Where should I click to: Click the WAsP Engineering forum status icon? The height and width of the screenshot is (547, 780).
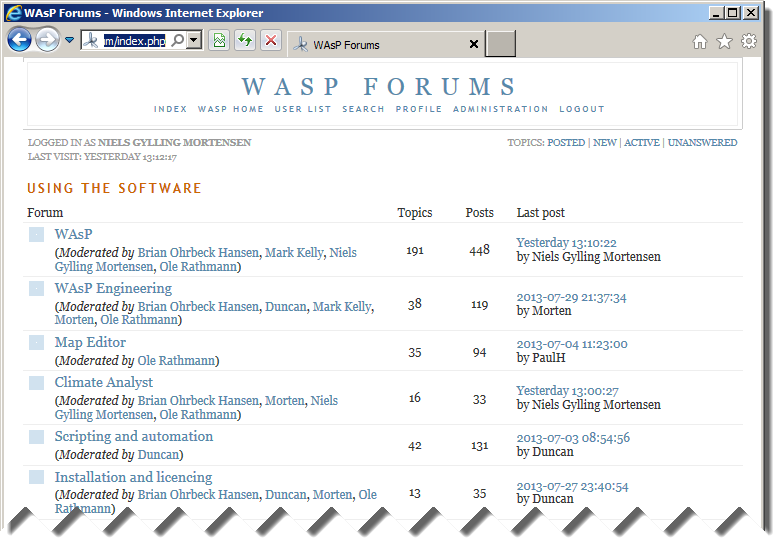tap(36, 288)
